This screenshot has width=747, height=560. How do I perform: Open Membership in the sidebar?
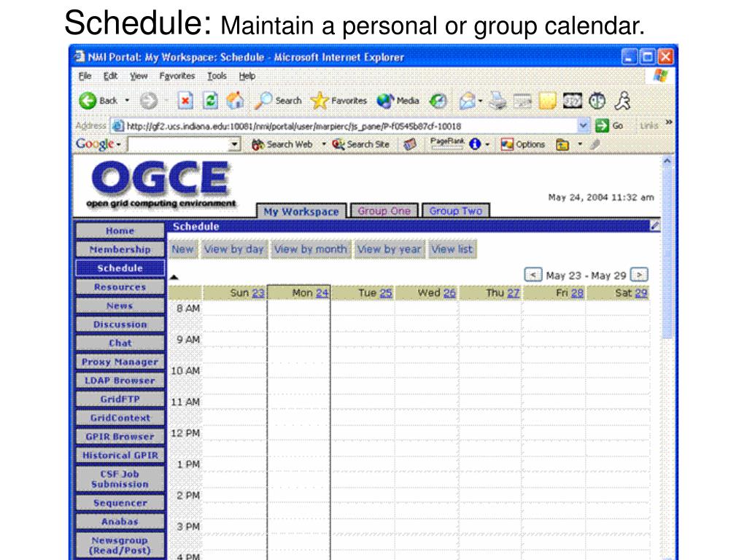tap(120, 249)
